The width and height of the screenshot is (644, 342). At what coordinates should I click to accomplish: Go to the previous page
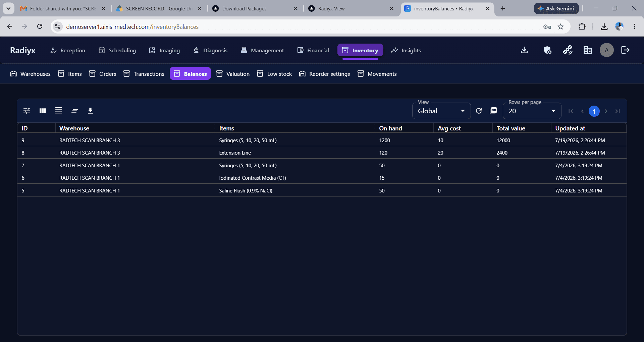[x=582, y=111]
